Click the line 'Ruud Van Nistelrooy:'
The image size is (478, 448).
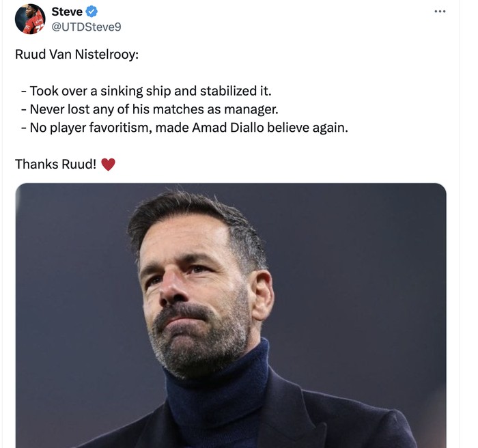76,54
